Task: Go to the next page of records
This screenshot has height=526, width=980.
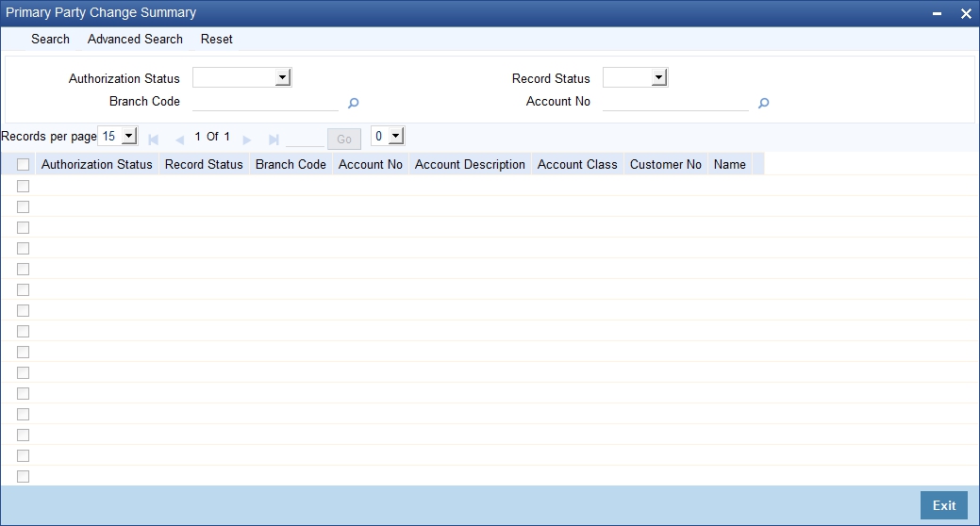Action: [247, 140]
